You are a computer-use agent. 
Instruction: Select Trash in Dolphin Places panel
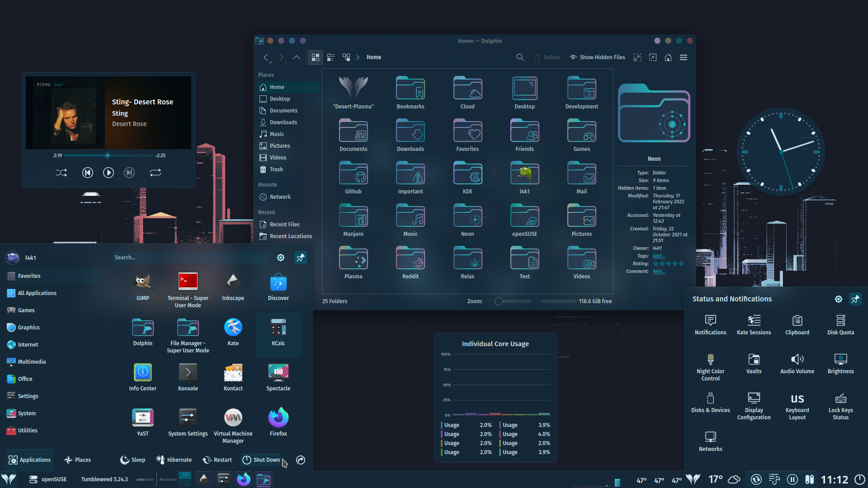pyautogui.click(x=288, y=169)
